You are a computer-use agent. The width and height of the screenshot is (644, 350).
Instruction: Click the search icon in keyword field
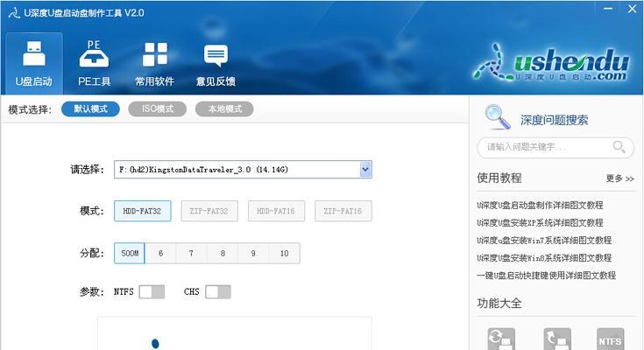point(619,146)
